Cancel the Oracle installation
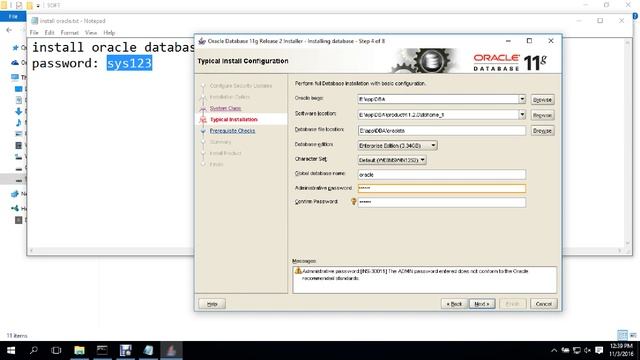 point(543,304)
